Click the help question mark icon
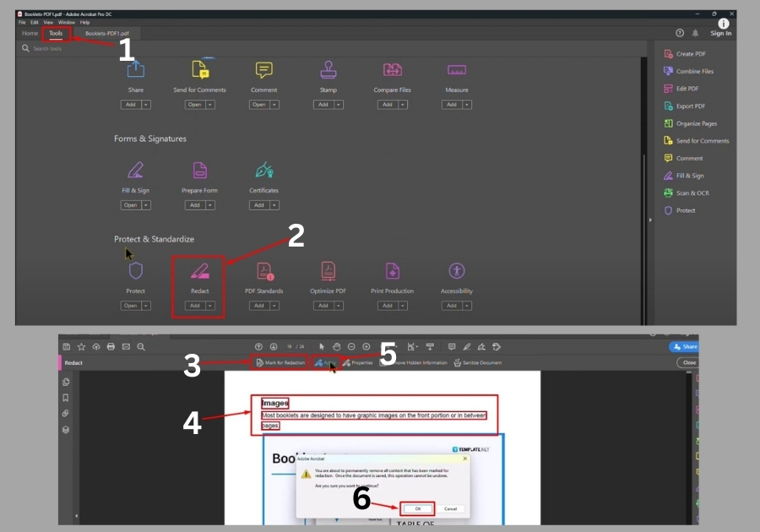This screenshot has height=532, width=760. click(680, 33)
